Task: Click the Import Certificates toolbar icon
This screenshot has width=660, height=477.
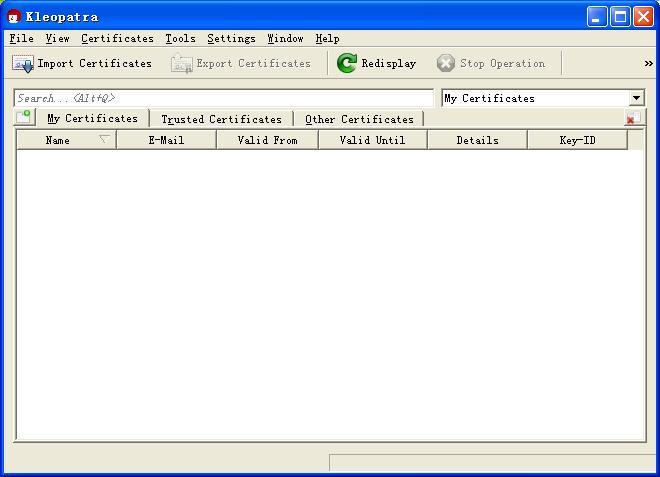Action: tap(23, 63)
